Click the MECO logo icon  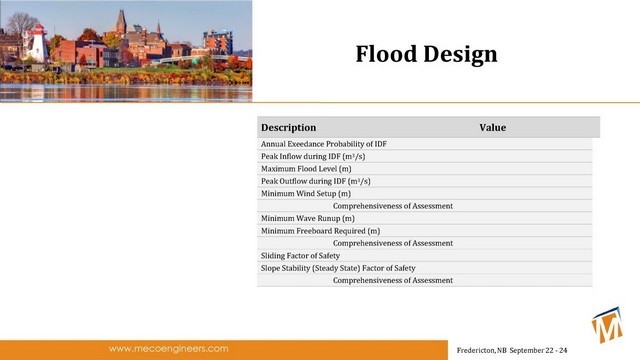[607, 325]
